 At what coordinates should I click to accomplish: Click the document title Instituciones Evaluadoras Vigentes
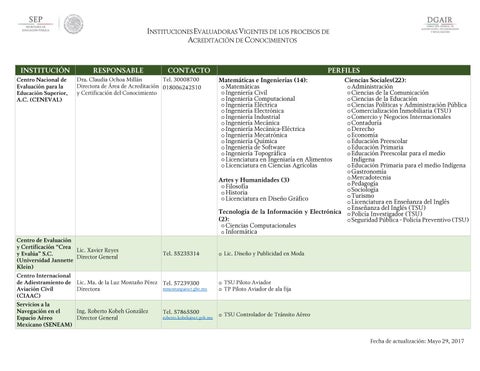pyautogui.click(x=238, y=36)
